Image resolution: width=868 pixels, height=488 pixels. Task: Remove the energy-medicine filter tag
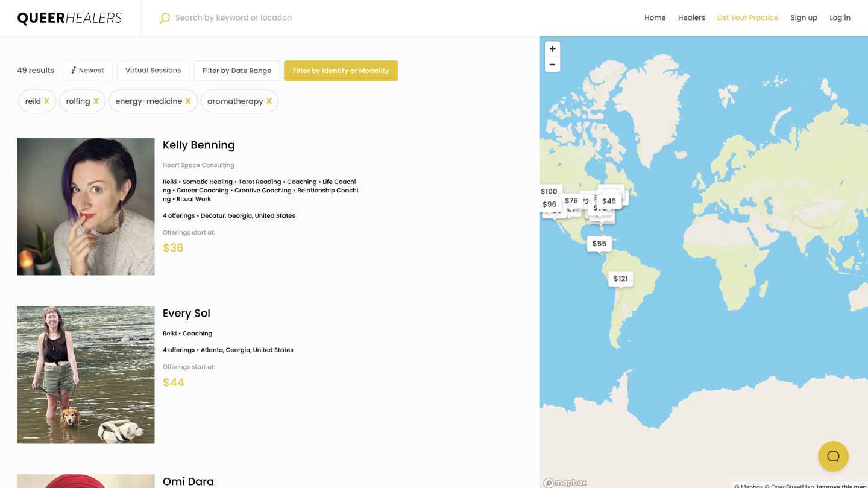[x=188, y=101]
